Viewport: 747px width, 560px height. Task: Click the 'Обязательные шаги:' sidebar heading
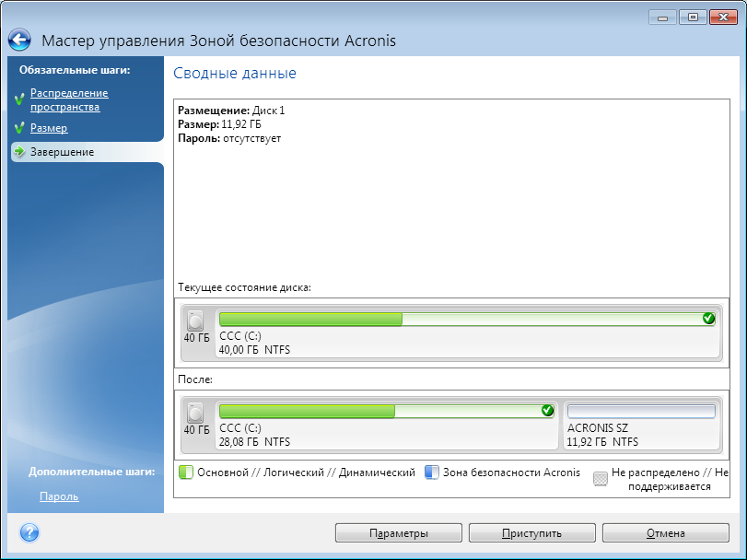[75, 70]
